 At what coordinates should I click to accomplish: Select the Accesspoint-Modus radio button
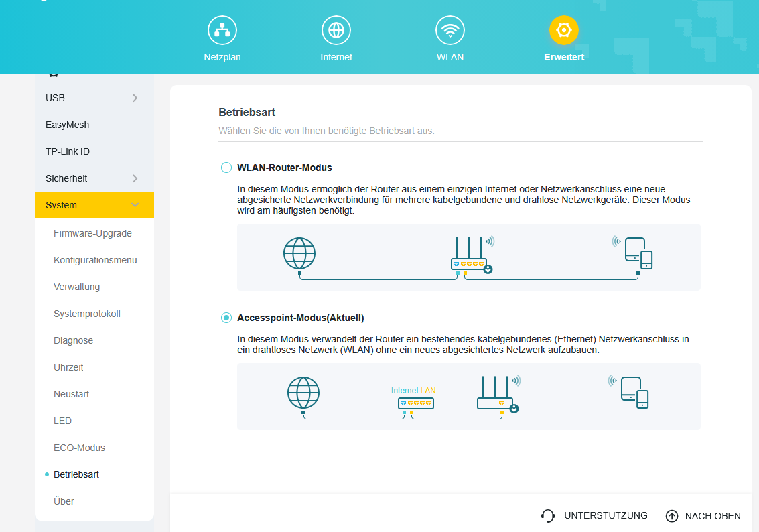(x=226, y=318)
